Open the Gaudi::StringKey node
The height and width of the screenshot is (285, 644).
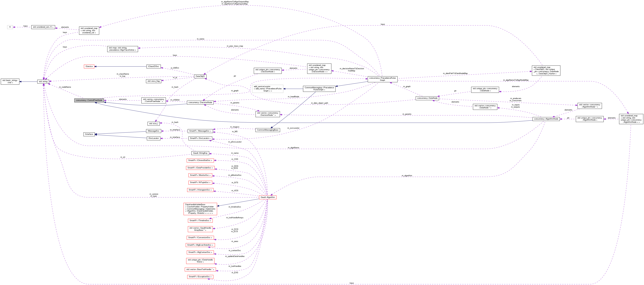click(x=200, y=153)
